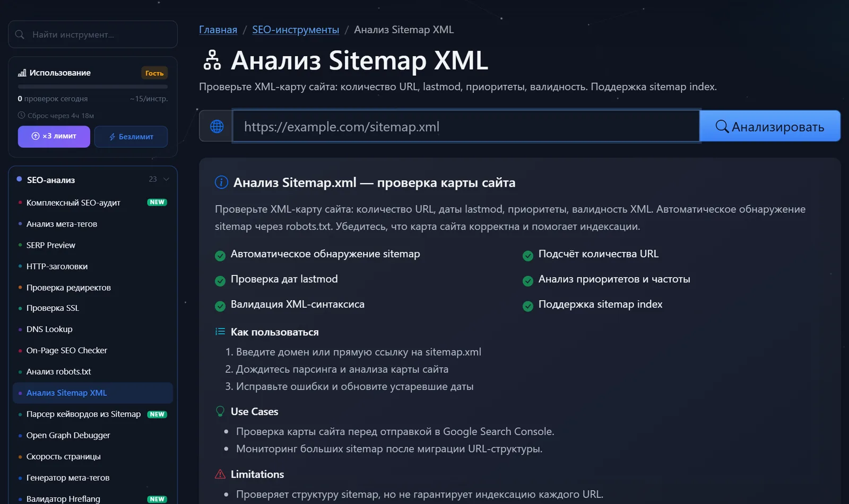Open Анализ мета-тегов in sidebar

pos(93,224)
